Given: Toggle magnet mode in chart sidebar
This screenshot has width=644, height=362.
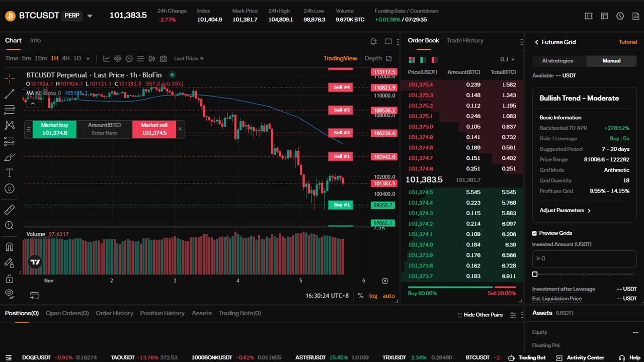Looking at the screenshot, I should 9,247.
